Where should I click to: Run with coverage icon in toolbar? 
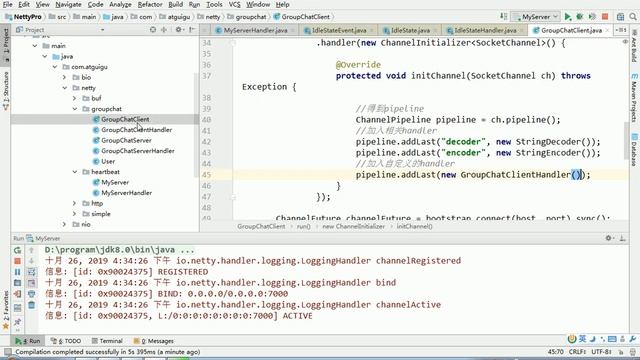592,17
